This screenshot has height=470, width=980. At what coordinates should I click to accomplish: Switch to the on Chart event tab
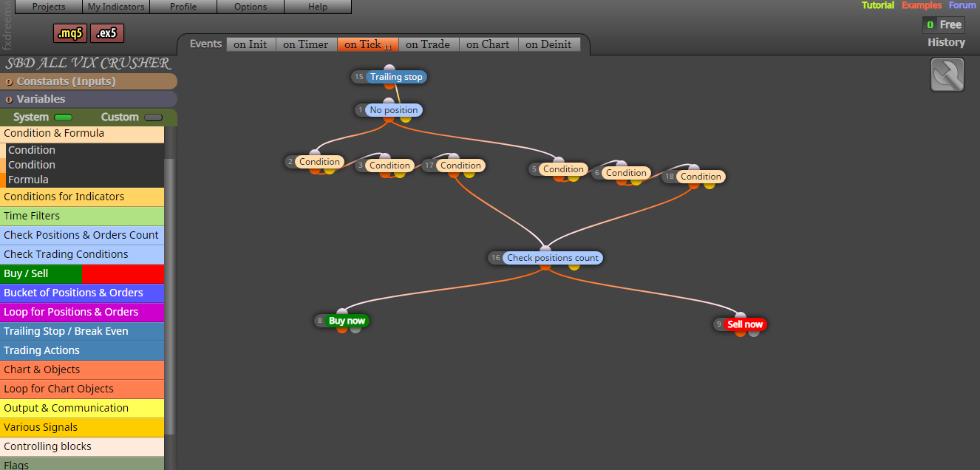tap(488, 44)
